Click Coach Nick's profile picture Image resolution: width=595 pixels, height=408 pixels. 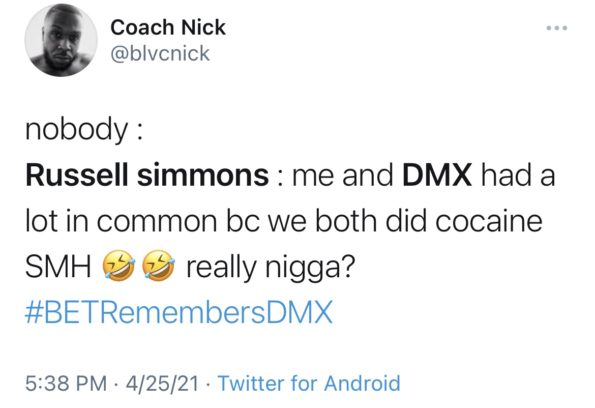click(61, 40)
